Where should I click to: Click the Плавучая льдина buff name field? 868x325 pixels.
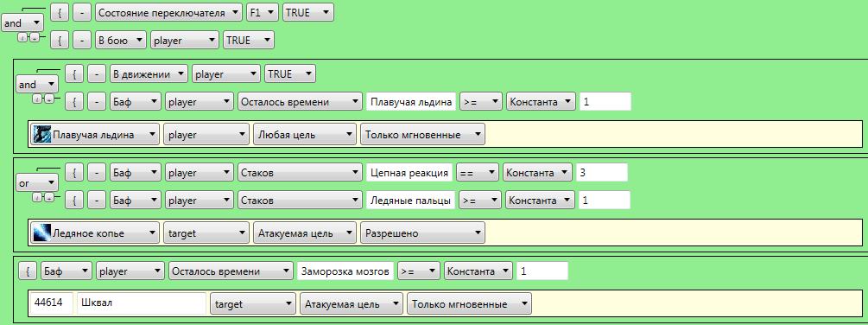pos(411,102)
